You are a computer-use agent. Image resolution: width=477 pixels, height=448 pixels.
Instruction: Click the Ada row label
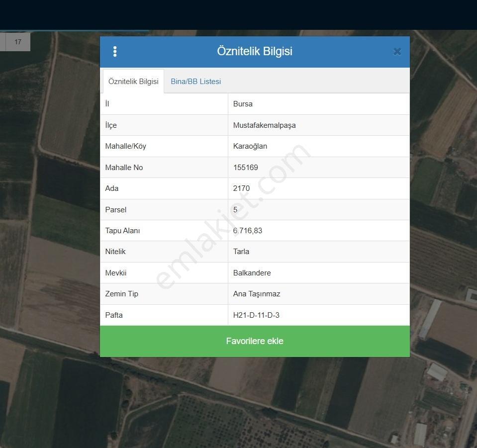(x=111, y=188)
